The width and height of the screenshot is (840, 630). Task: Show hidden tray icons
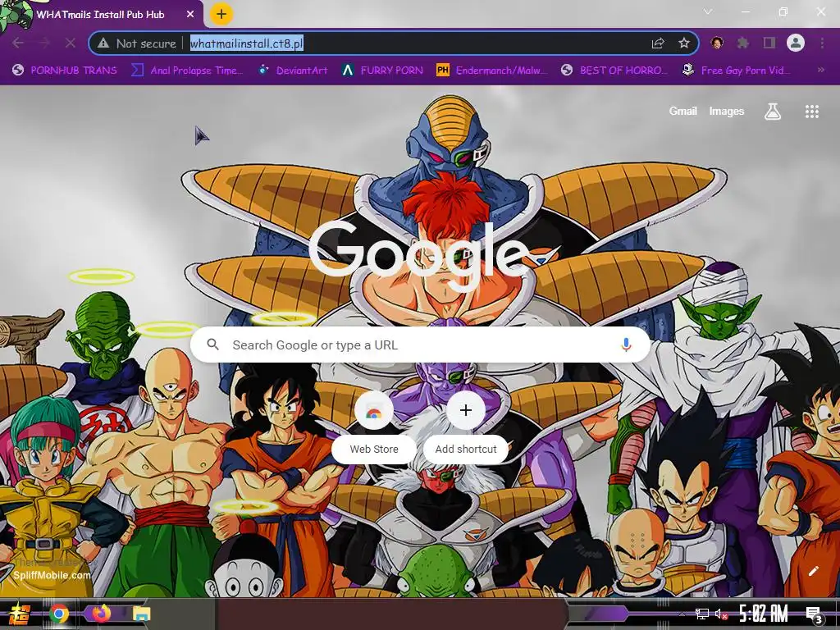682,614
